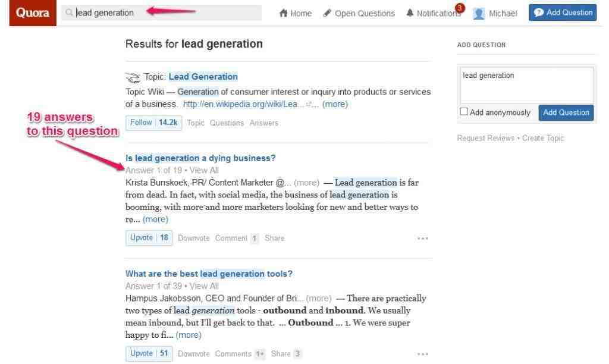Open the Notifications bell icon
This screenshot has width=609, height=364.
coord(410,13)
